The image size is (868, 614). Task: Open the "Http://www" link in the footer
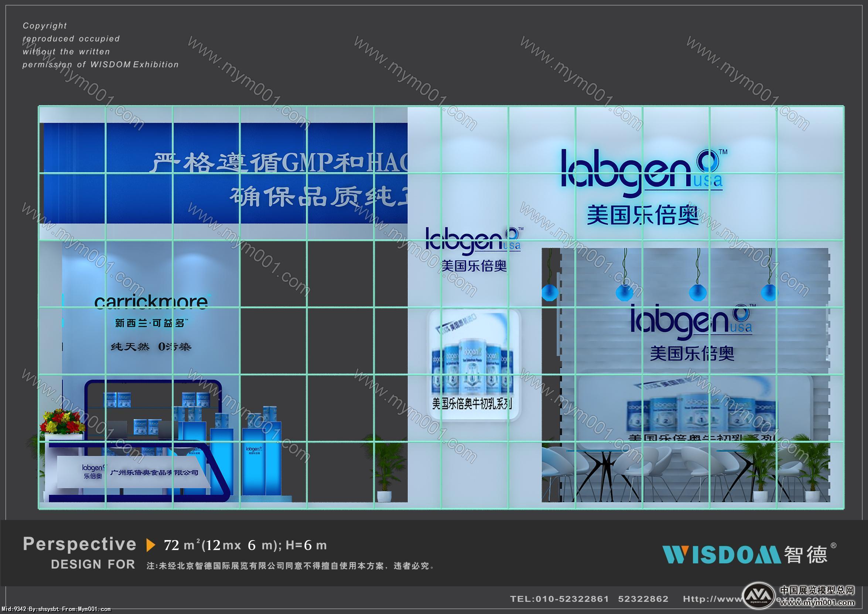(712, 599)
